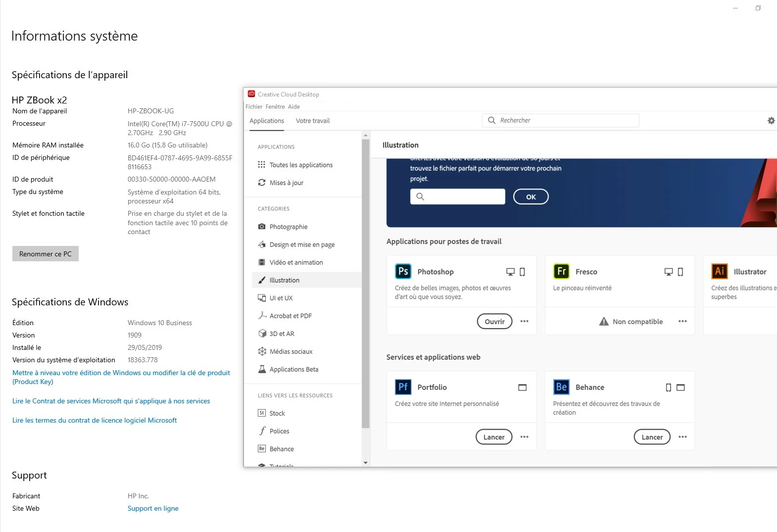
Task: Open the Aide menu
Action: (x=294, y=107)
